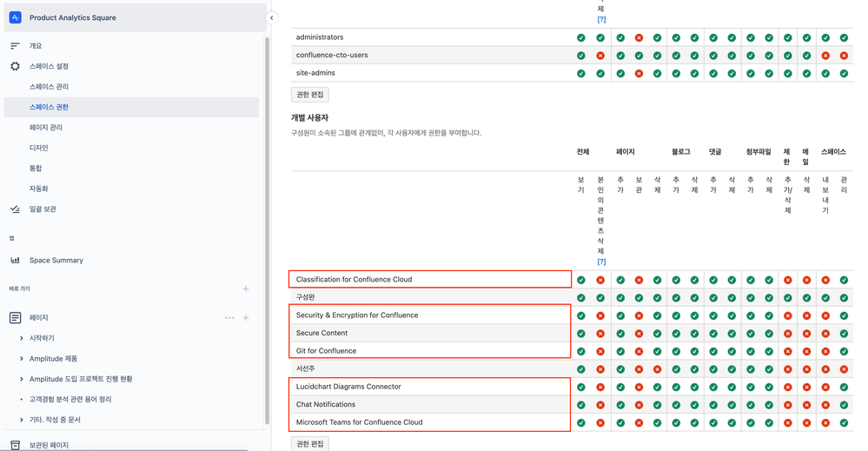Collapse the sidebar with the arrow button
868x451 pixels.
271,17
